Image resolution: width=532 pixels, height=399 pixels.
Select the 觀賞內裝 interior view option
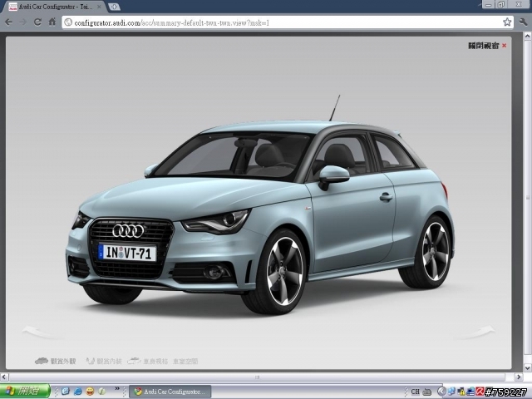tap(104, 361)
